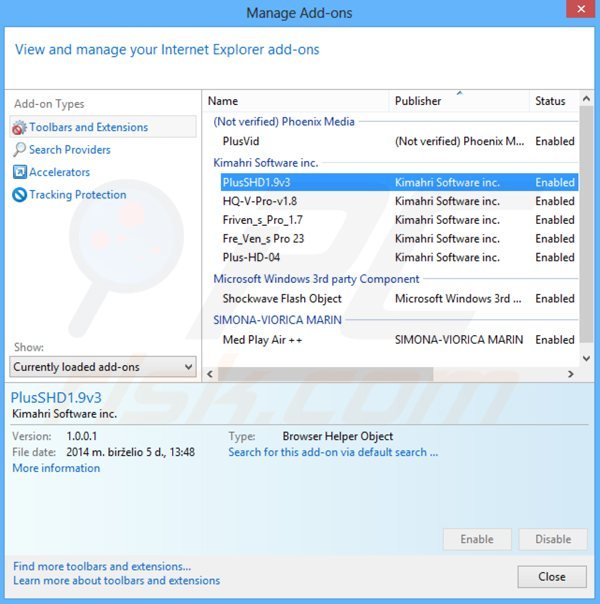Select the PlusSHD1.9v3 add-on row

(399, 182)
